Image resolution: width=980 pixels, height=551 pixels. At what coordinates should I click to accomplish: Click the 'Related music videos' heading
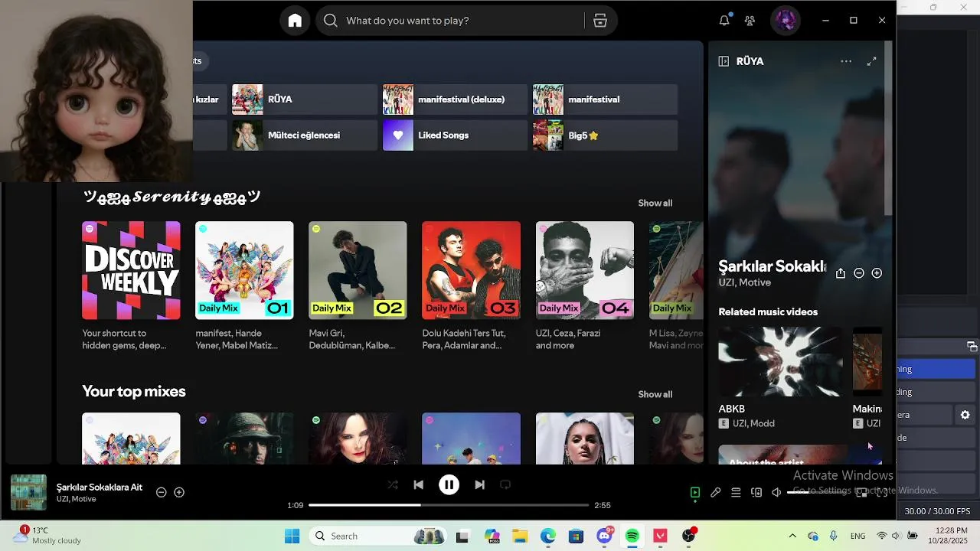[768, 311]
